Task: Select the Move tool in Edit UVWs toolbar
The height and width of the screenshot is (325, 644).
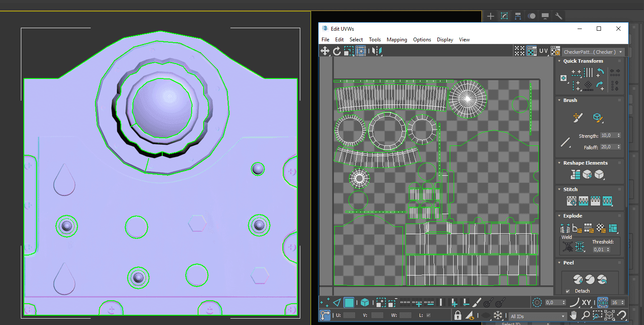Action: [325, 50]
